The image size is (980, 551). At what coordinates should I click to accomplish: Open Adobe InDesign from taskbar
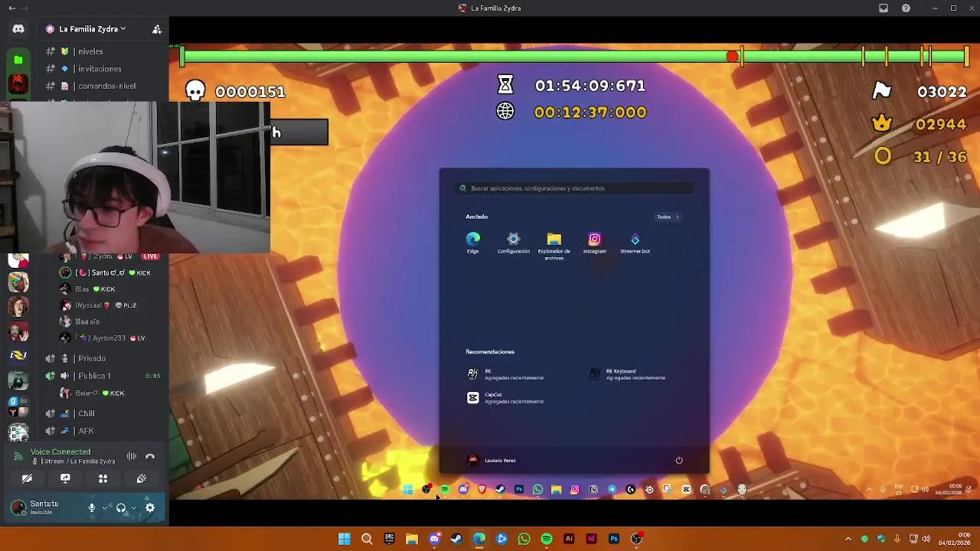(591, 539)
